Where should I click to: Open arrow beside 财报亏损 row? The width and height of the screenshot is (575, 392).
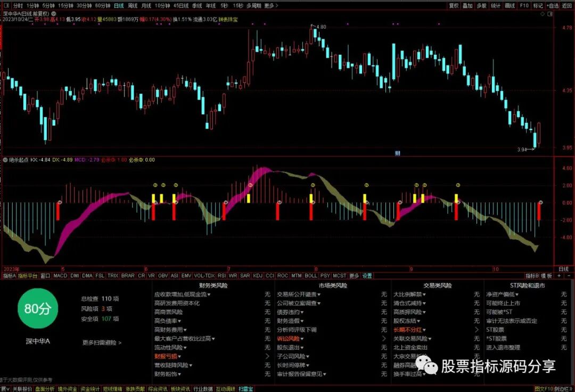point(267,356)
